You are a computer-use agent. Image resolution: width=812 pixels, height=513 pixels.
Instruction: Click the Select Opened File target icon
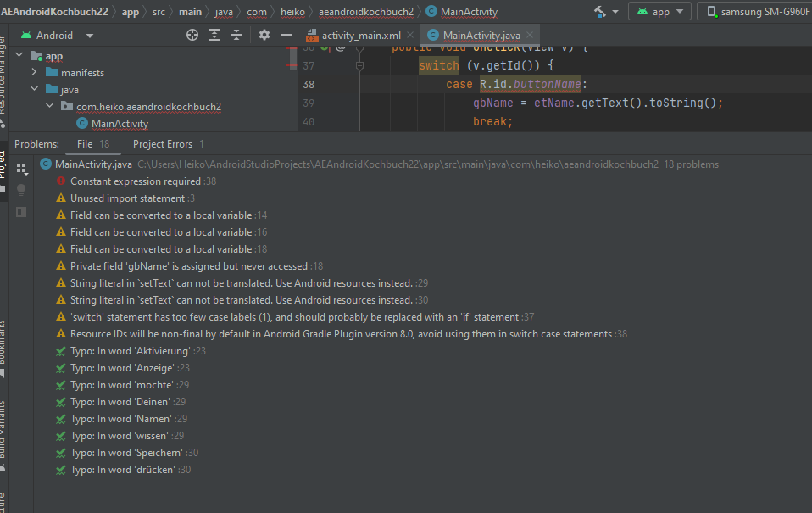click(192, 35)
